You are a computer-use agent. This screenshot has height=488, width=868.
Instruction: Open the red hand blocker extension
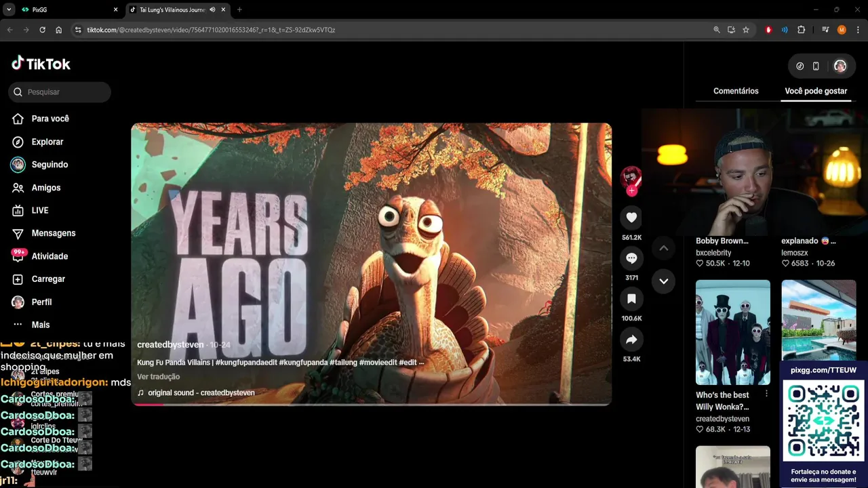(x=768, y=30)
